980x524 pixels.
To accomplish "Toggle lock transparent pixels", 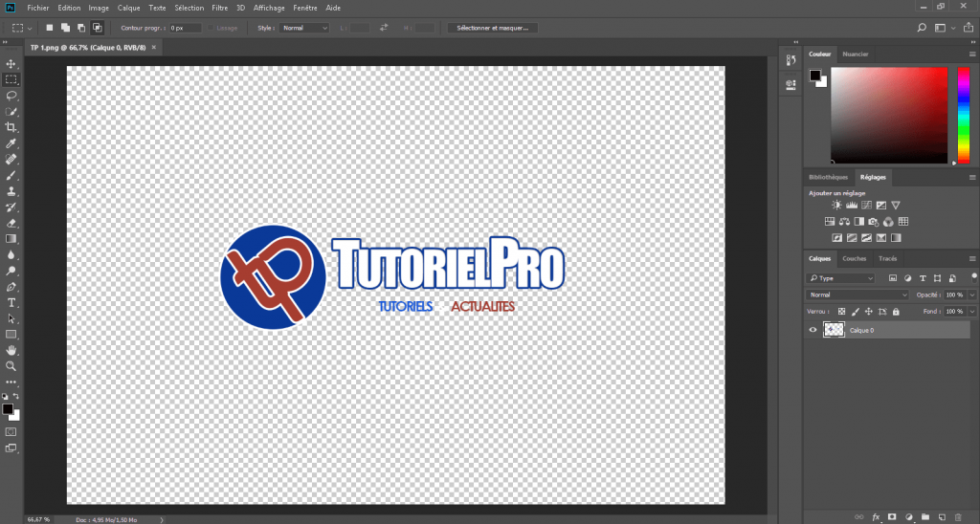I will coord(841,311).
